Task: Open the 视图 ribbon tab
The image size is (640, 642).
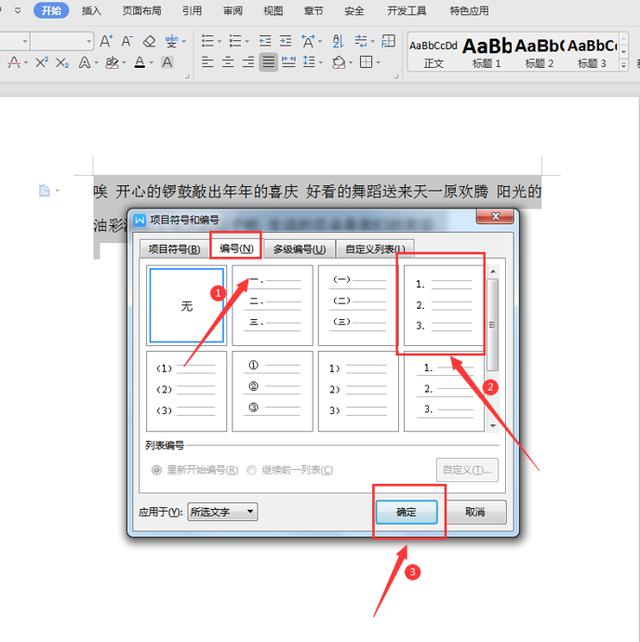Action: pyautogui.click(x=273, y=11)
